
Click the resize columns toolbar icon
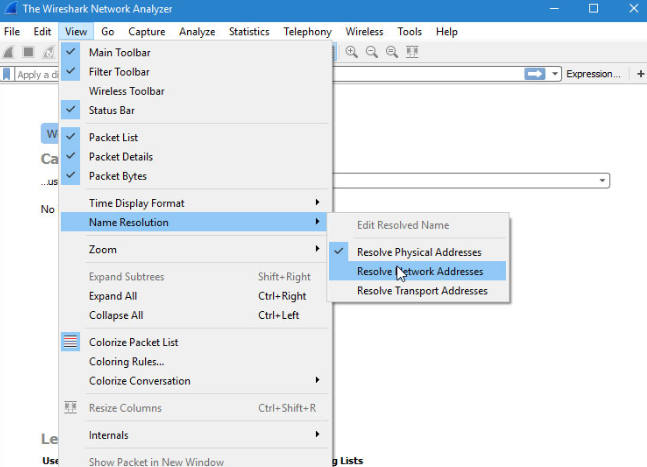click(x=412, y=52)
